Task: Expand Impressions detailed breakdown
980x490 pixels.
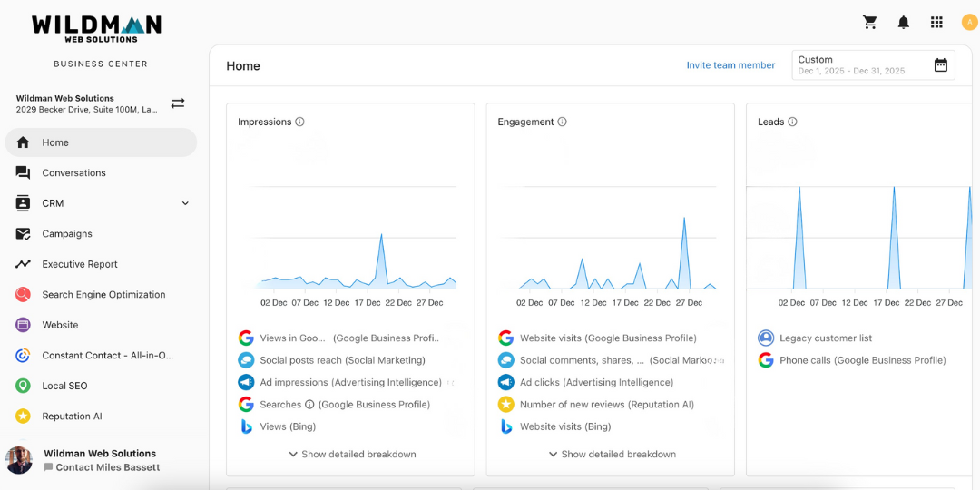Action: tap(352, 455)
